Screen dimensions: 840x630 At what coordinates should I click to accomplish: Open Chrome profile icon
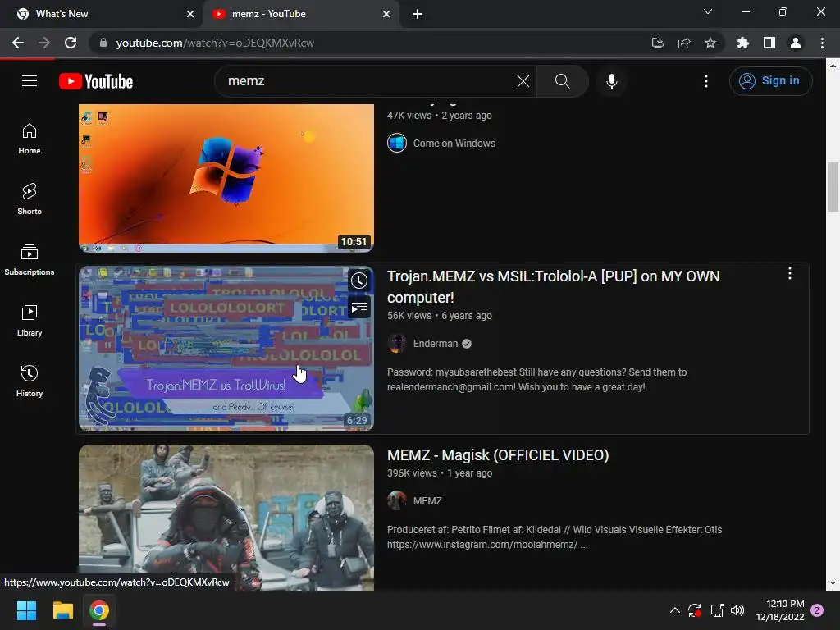pos(795,43)
